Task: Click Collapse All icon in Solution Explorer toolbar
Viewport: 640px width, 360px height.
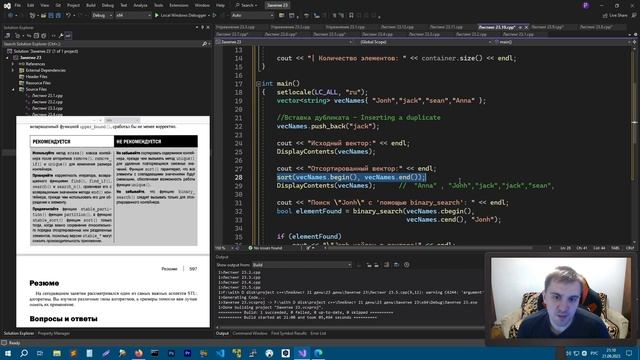Action: pyautogui.click(x=36, y=36)
